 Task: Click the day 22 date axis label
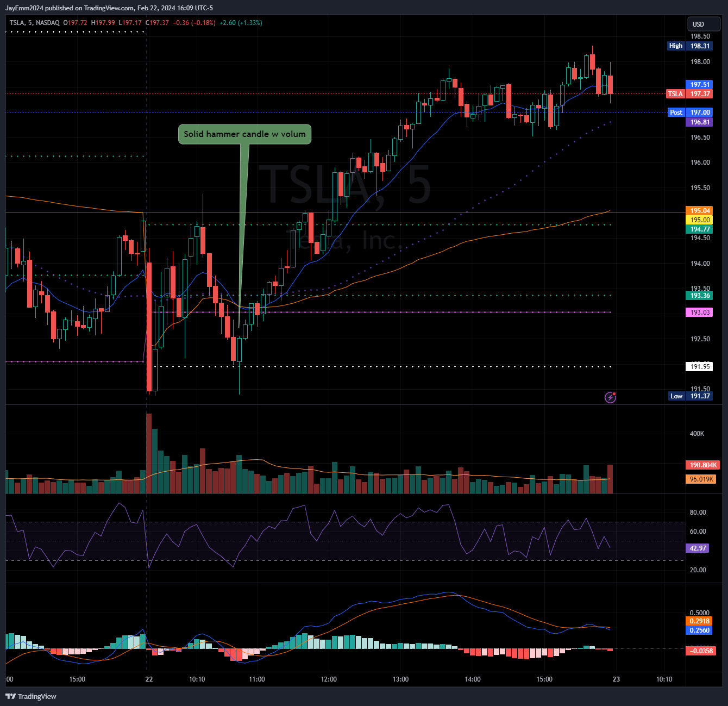[149, 679]
